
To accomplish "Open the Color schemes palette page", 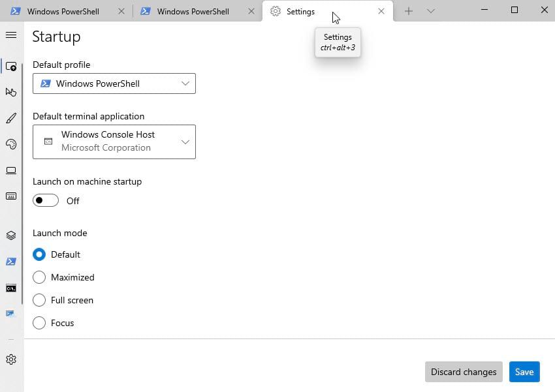I will click(10, 144).
